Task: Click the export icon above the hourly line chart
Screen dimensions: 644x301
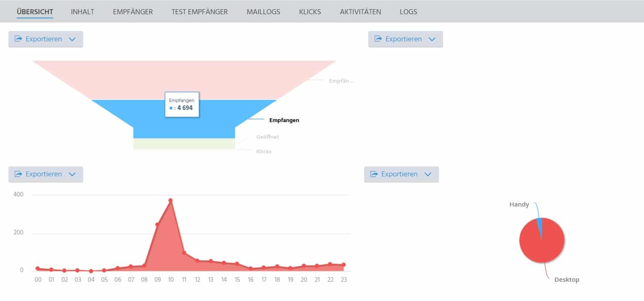Action: (18, 174)
